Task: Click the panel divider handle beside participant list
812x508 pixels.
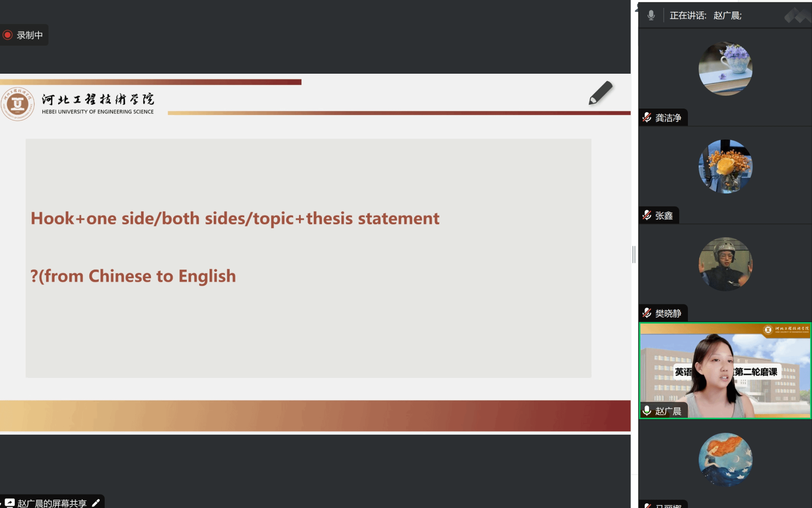Action: click(x=634, y=254)
